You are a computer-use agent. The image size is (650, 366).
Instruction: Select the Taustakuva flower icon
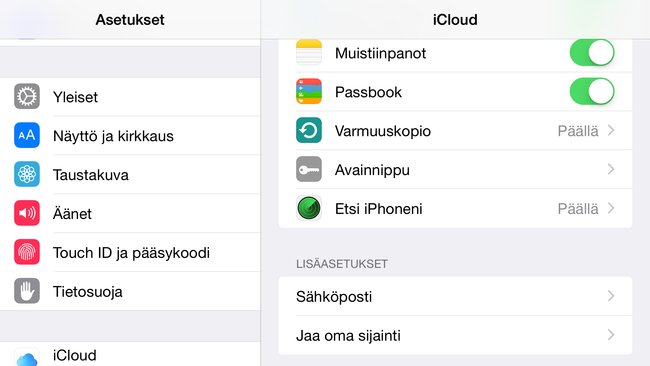(x=27, y=174)
